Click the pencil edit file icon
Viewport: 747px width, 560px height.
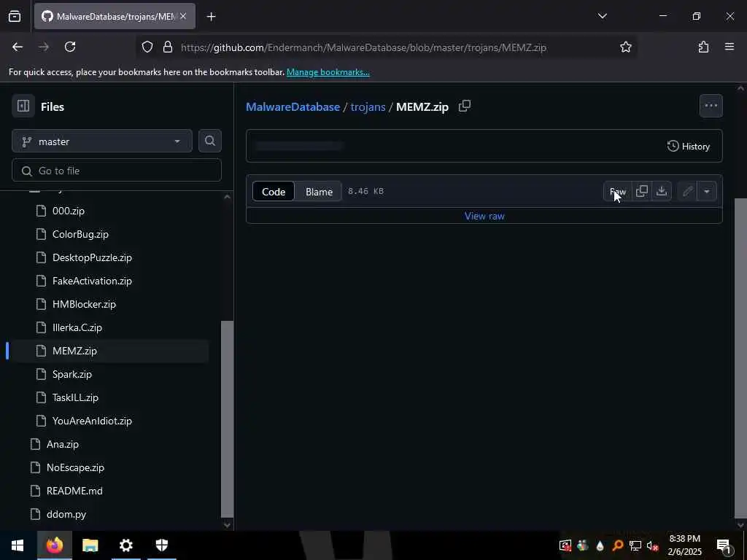pyautogui.click(x=687, y=191)
